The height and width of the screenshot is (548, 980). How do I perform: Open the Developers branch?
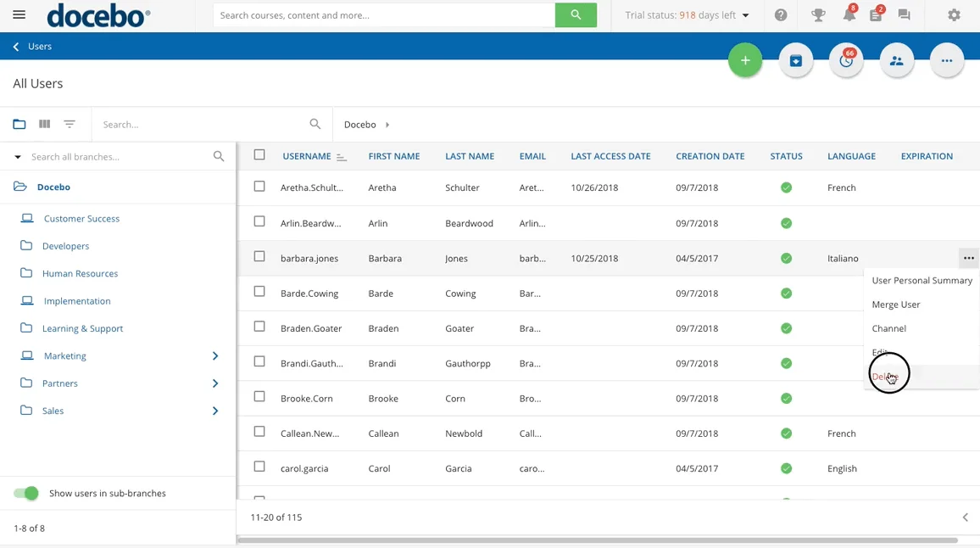coord(65,246)
